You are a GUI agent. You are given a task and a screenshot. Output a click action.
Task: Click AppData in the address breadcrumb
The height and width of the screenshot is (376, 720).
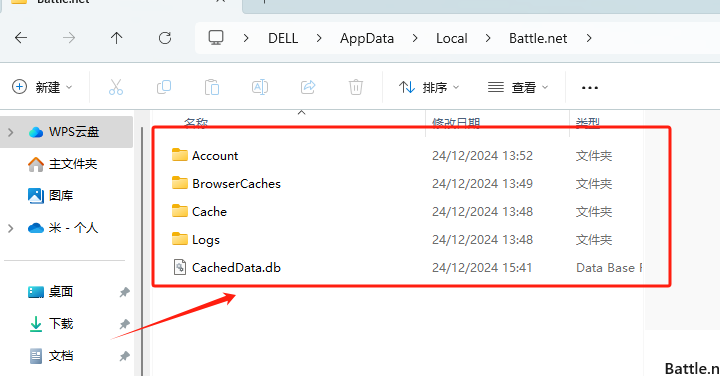point(367,38)
